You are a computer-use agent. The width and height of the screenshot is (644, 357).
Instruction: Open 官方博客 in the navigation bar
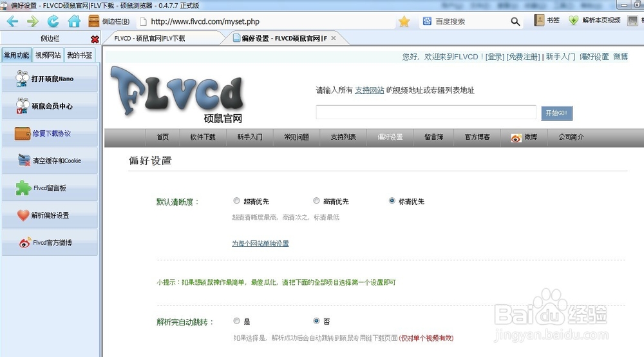tap(477, 137)
